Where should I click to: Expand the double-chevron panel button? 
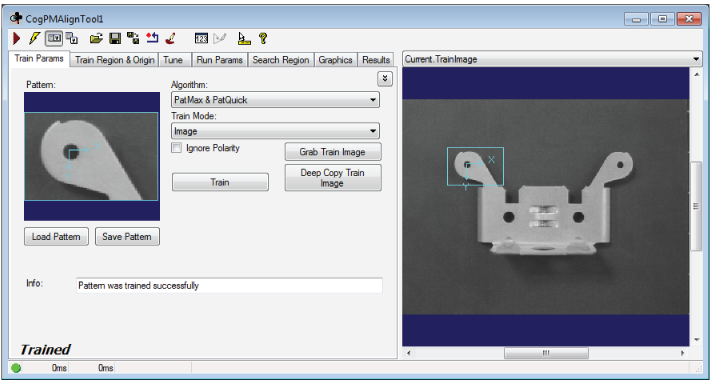tap(385, 79)
